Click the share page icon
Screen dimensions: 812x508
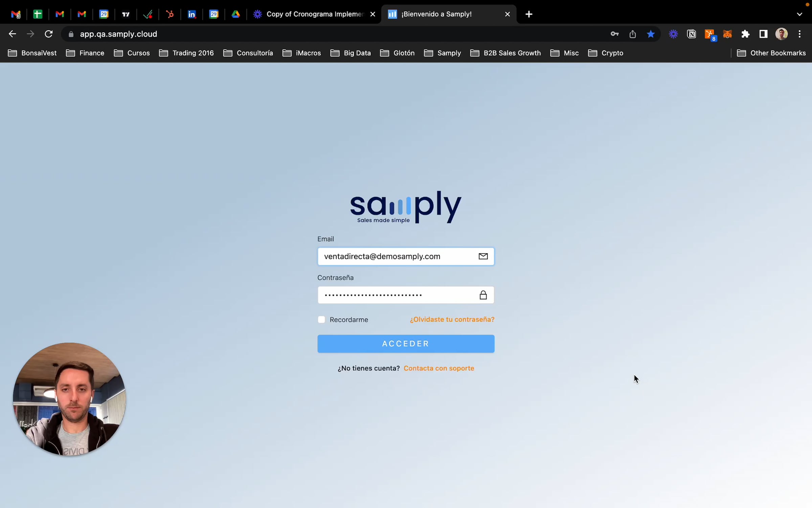click(632, 34)
